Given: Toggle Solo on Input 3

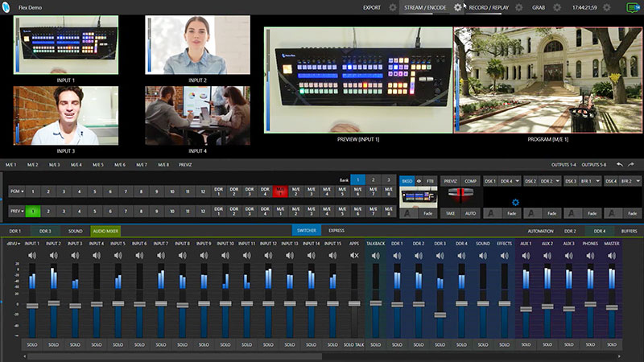Looking at the screenshot, I should click(x=75, y=345).
